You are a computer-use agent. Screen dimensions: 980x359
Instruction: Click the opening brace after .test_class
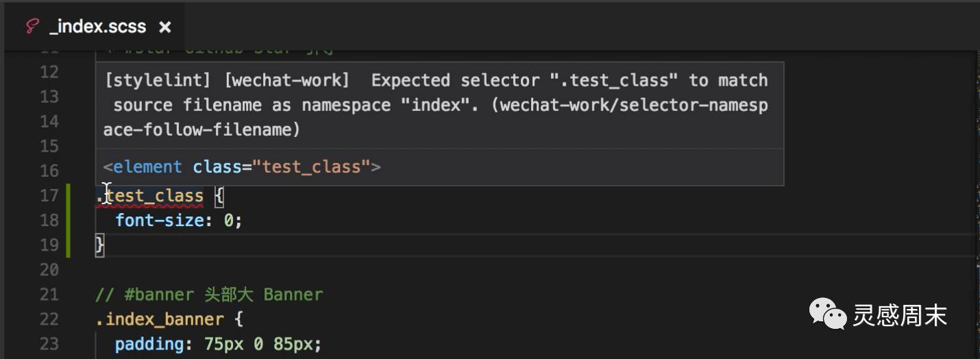pos(219,196)
